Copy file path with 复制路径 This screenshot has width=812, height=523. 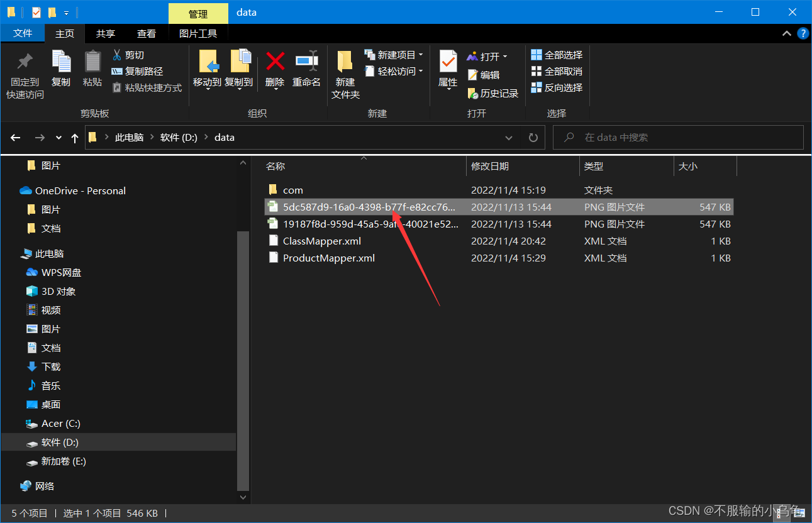click(x=137, y=72)
